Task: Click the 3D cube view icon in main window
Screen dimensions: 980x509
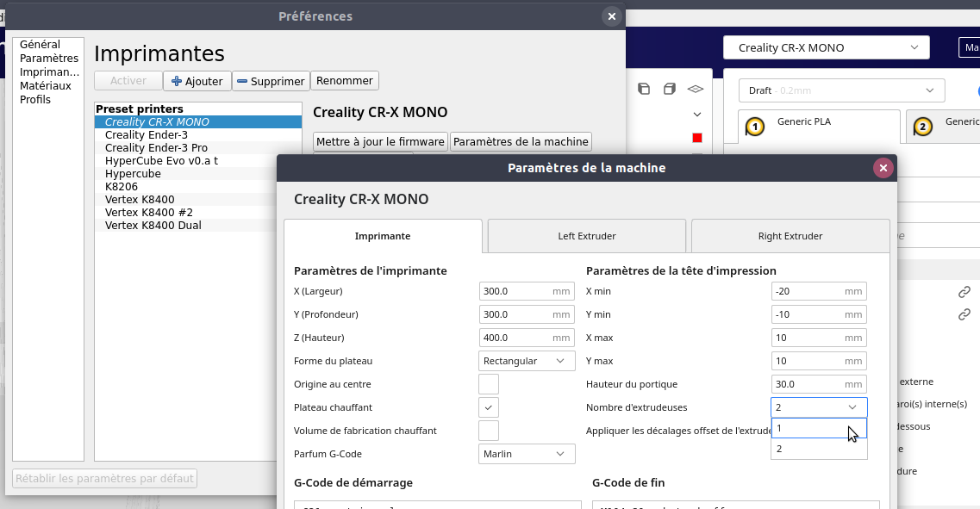Action: pyautogui.click(x=644, y=89)
